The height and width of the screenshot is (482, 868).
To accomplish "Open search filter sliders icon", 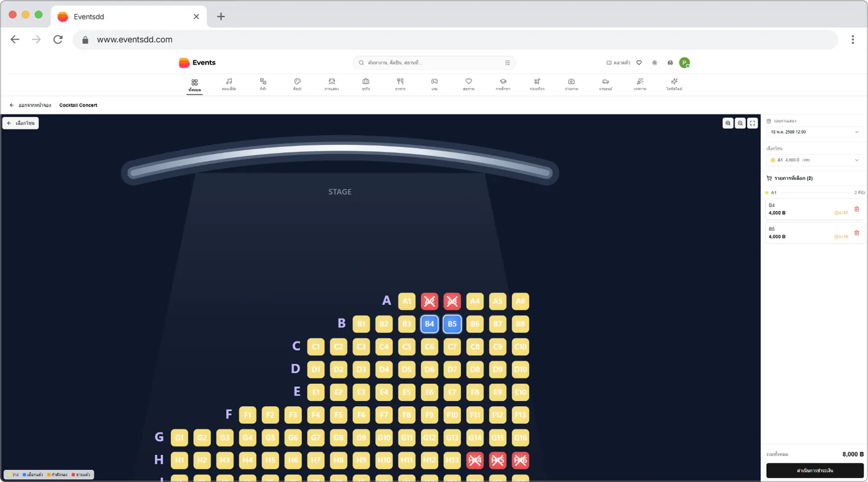I will tap(507, 63).
